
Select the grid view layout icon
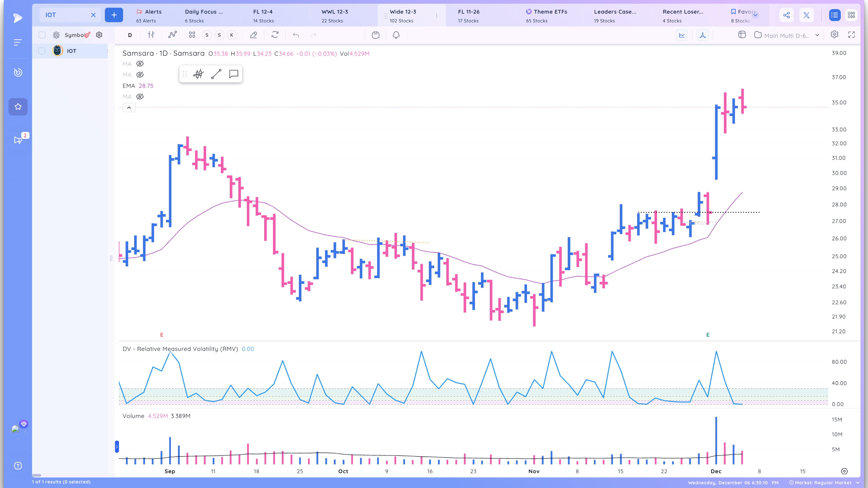coord(851,15)
